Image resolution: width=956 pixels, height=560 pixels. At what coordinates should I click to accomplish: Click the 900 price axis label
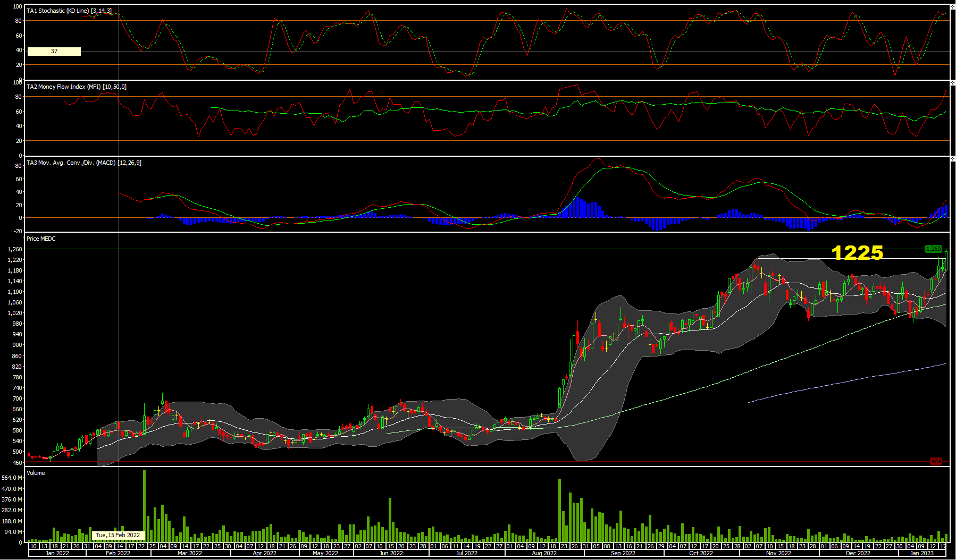(x=17, y=345)
